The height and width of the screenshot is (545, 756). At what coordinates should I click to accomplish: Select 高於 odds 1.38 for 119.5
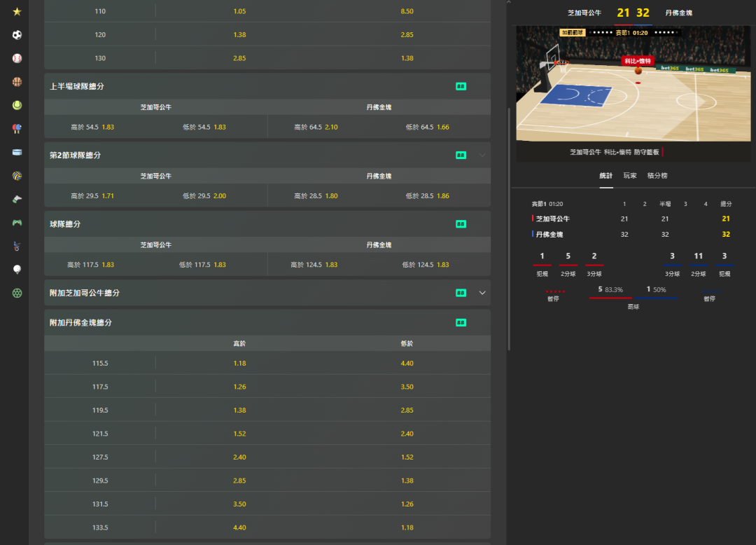[239, 410]
